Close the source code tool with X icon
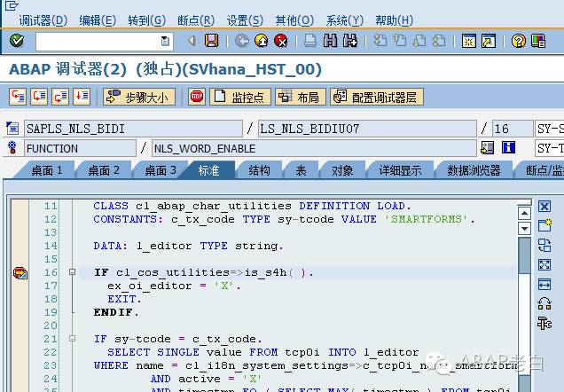The height and width of the screenshot is (392, 564). click(544, 207)
